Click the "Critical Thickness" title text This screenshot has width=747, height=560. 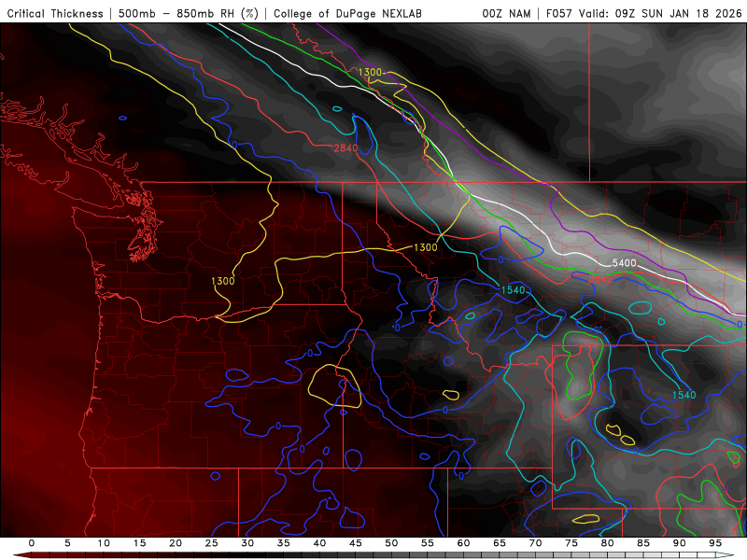[55, 13]
